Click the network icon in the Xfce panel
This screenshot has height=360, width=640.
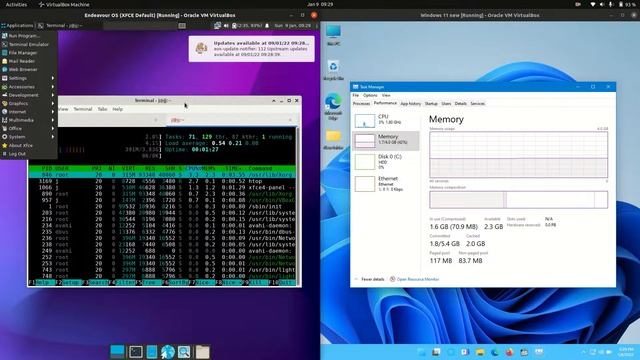218,25
